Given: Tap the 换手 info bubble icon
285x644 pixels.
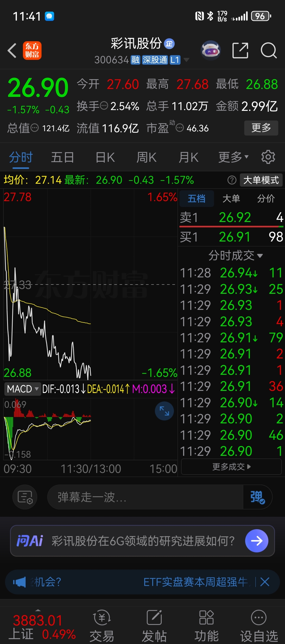Looking at the screenshot, I should (x=104, y=106).
